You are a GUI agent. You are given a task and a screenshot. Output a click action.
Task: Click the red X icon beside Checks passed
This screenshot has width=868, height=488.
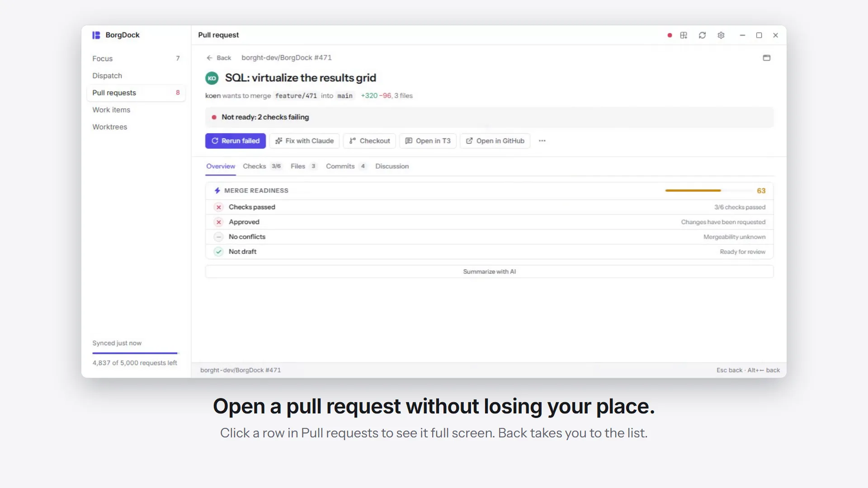tap(219, 207)
